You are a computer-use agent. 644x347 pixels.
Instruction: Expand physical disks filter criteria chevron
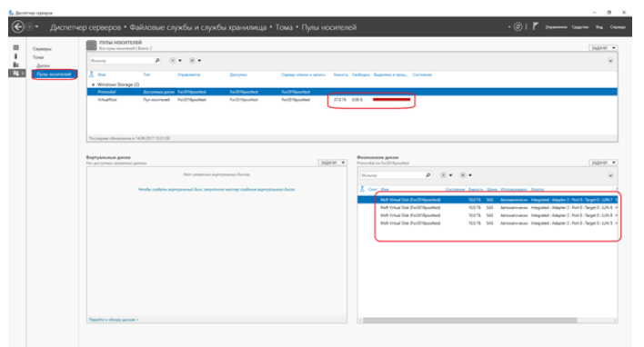610,175
